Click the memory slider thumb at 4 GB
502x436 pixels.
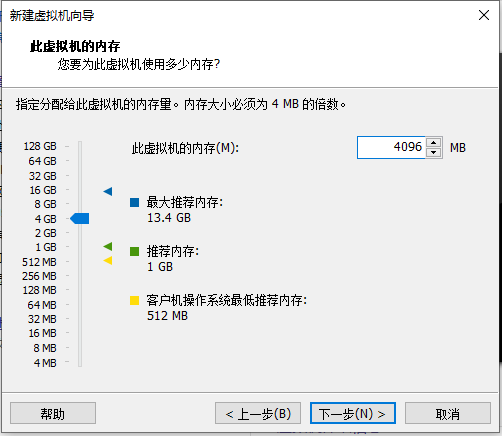click(x=80, y=219)
